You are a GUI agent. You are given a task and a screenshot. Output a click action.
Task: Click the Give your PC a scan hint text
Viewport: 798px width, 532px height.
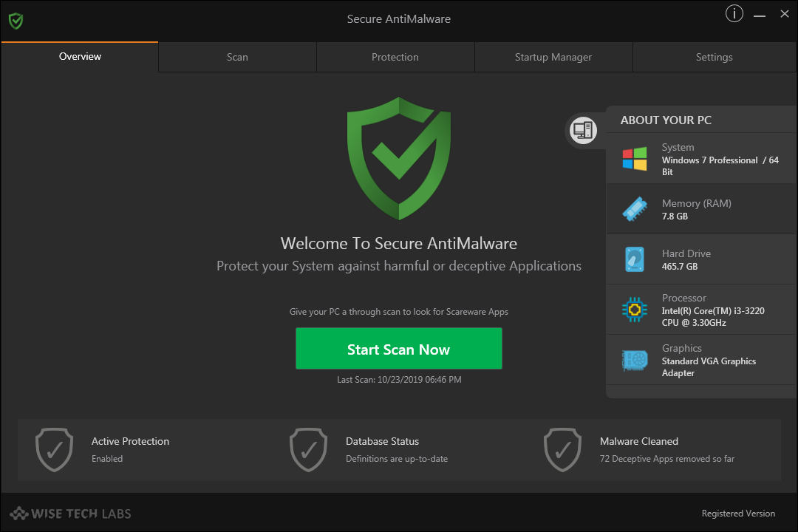(399, 312)
